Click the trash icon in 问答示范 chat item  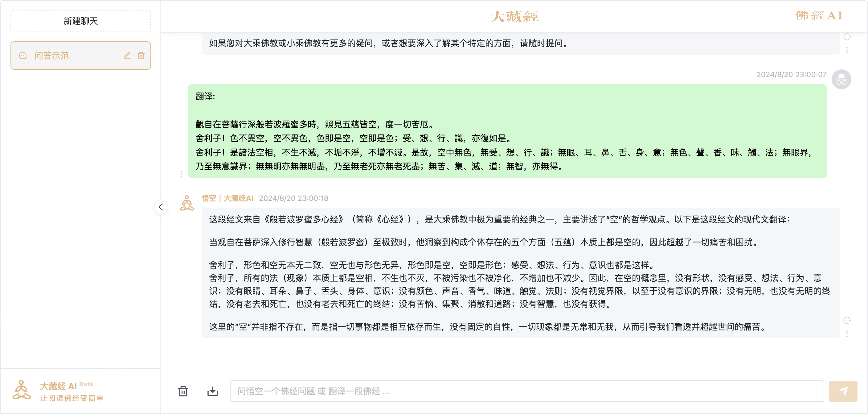141,56
